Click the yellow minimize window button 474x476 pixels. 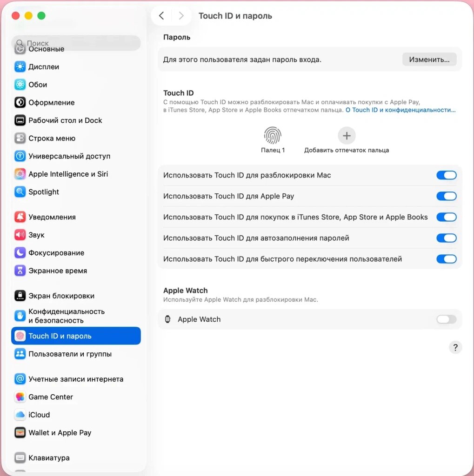click(28, 15)
